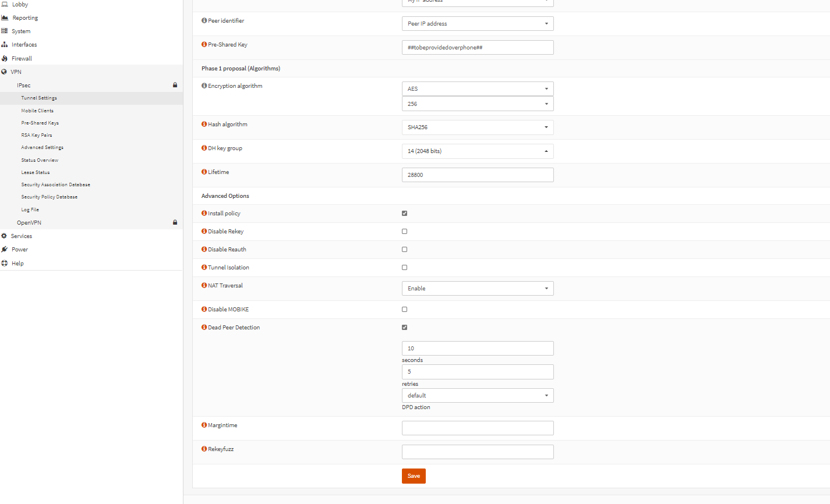
Task: Click the lock icon beside OpenVPN
Action: 175,222
